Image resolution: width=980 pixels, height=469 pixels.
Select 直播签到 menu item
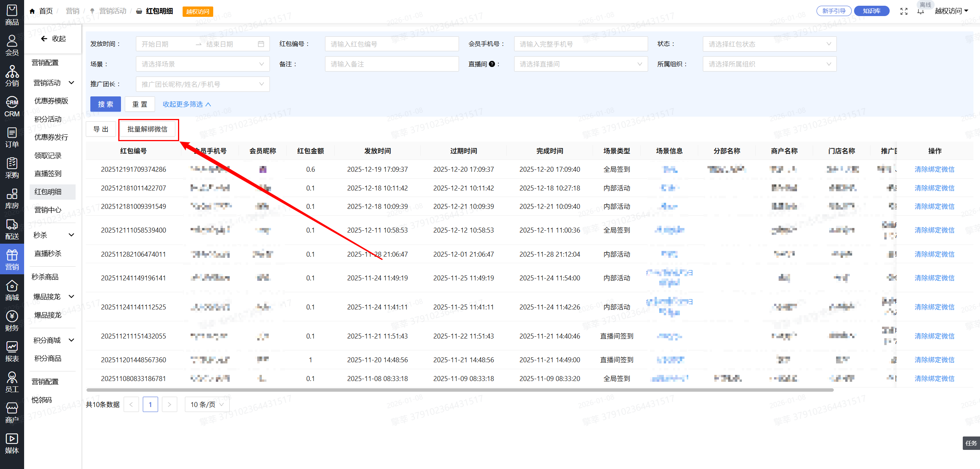click(x=48, y=174)
